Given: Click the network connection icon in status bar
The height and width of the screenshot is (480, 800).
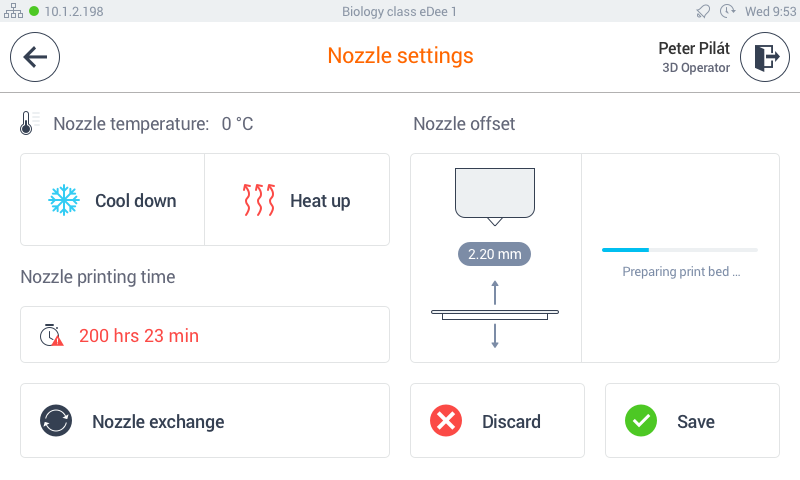Looking at the screenshot, I should coord(13,11).
